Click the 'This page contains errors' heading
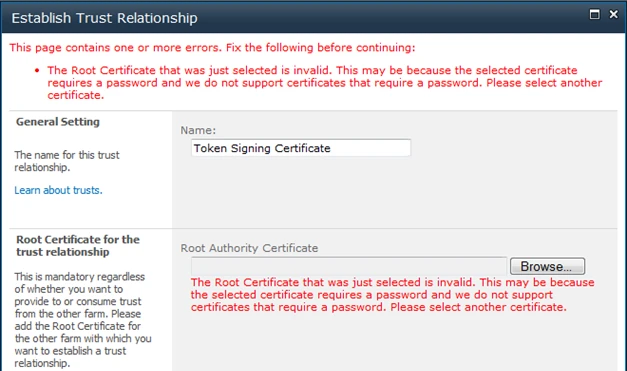Viewport: 627px width, 371px height. (212, 48)
